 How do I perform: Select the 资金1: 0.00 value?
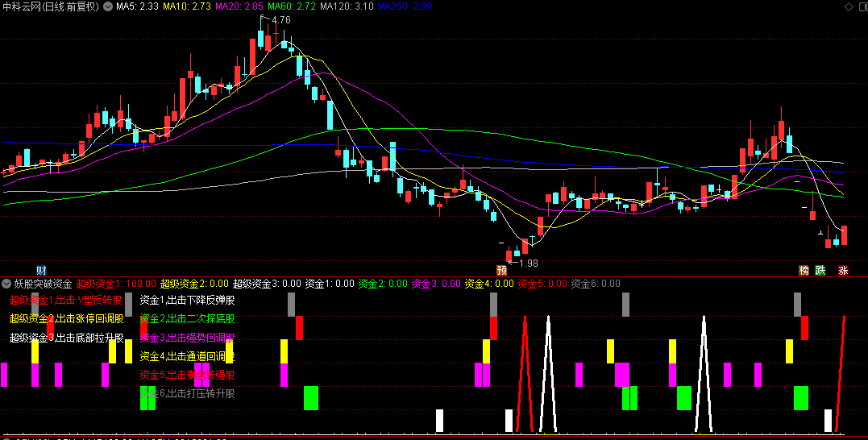point(330,284)
